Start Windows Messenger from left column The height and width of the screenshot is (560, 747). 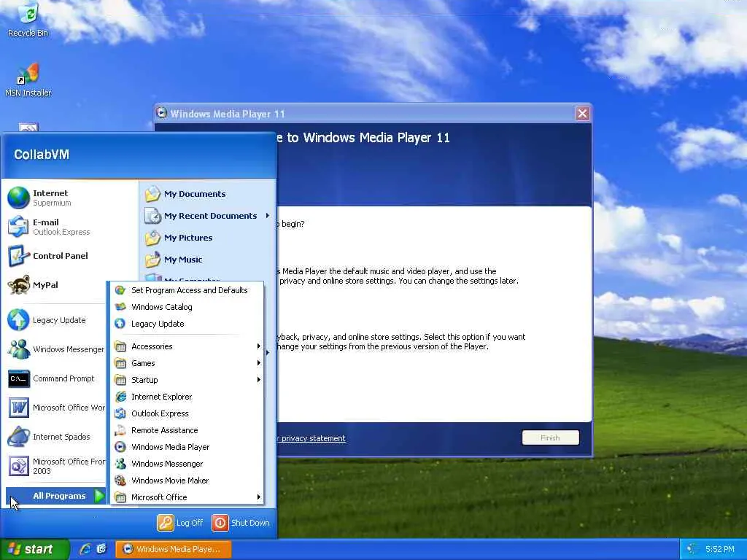tap(56, 349)
